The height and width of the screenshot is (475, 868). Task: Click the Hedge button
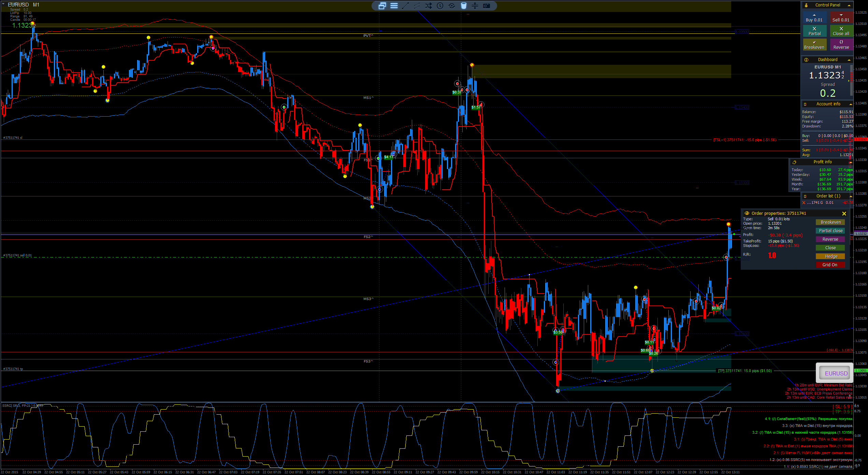(x=830, y=256)
